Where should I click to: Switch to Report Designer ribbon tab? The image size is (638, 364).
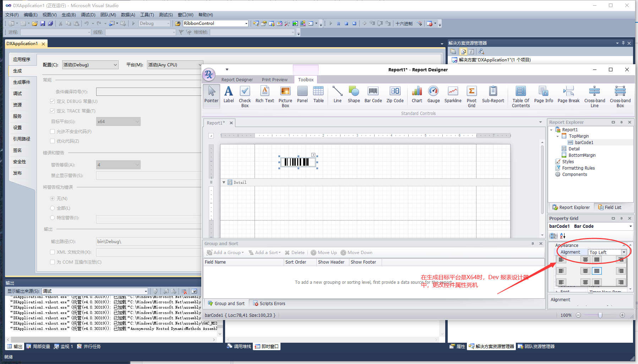click(237, 79)
